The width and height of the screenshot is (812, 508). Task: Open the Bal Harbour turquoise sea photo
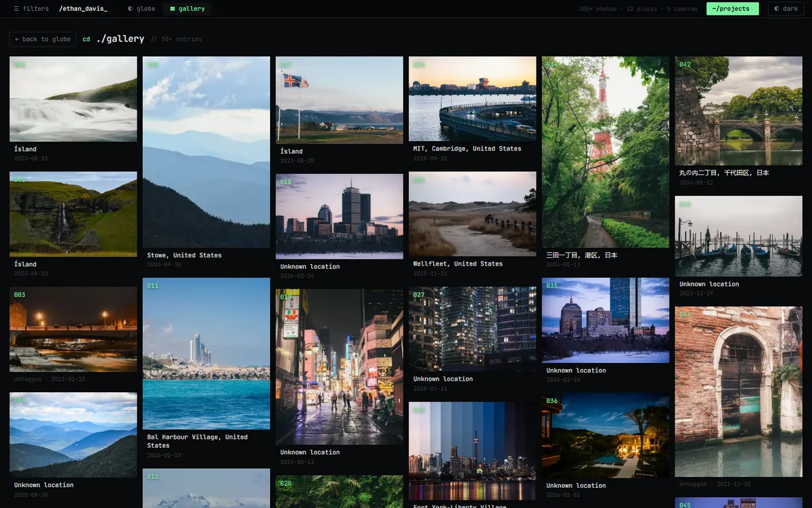[206, 354]
